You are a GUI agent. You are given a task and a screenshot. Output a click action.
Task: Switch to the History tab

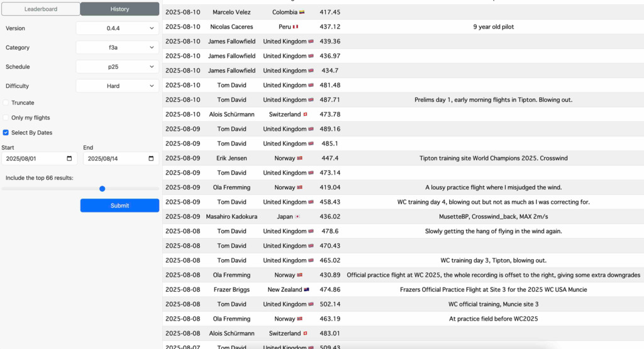(x=119, y=9)
